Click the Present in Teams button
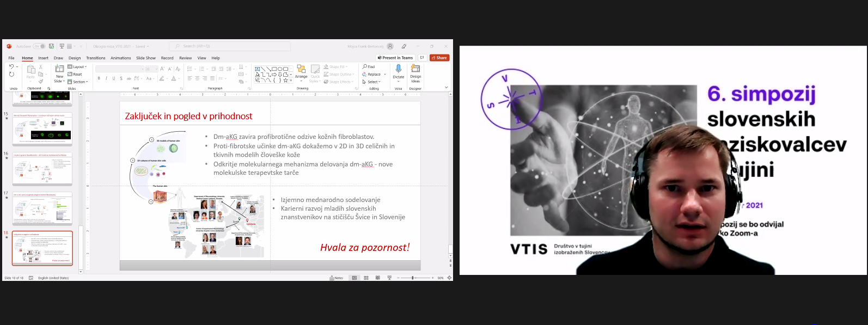 tap(395, 58)
